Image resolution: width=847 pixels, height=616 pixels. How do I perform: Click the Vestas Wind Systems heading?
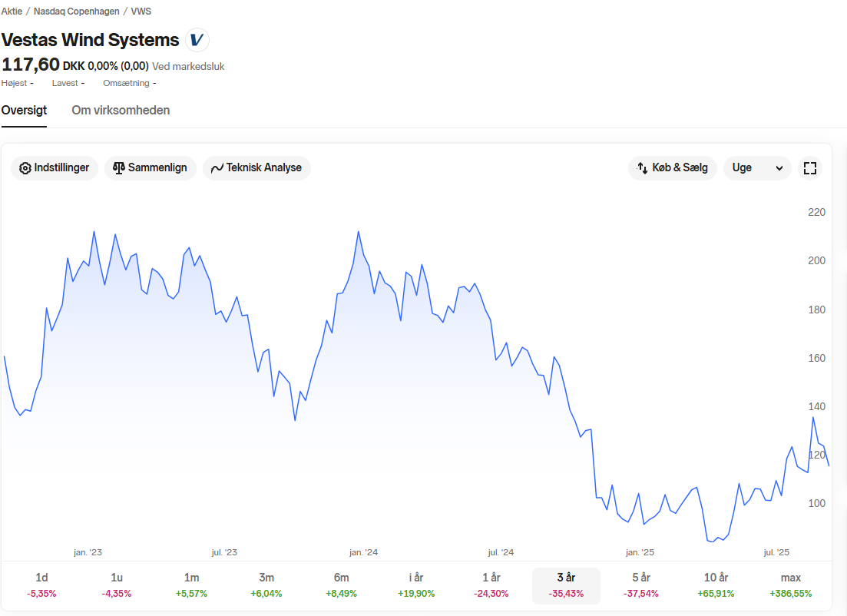coord(90,40)
